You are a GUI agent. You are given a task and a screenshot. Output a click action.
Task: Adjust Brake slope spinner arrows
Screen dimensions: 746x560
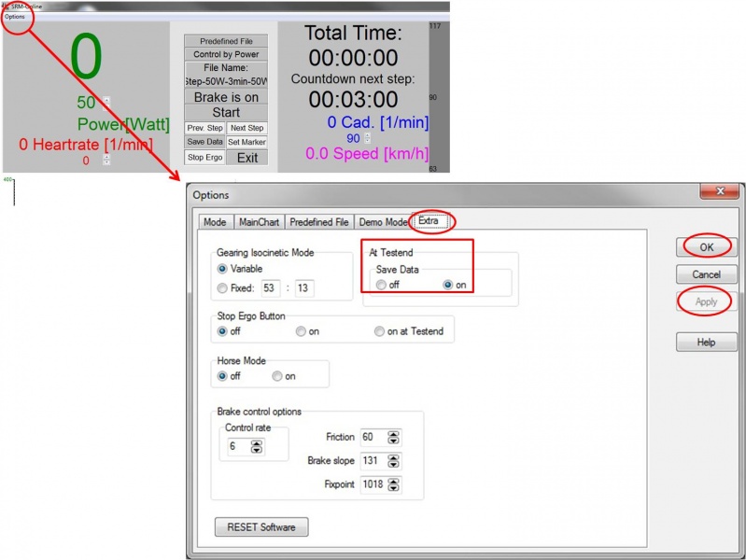click(394, 461)
